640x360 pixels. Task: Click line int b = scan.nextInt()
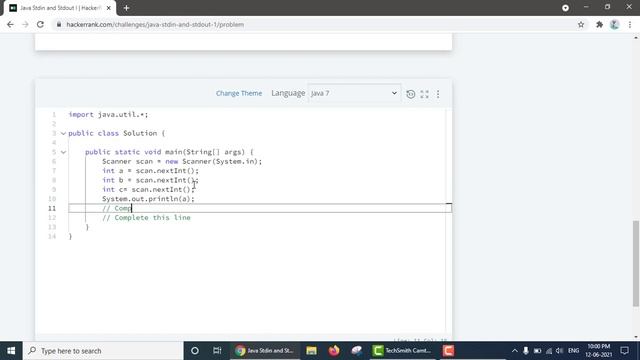(x=150, y=180)
